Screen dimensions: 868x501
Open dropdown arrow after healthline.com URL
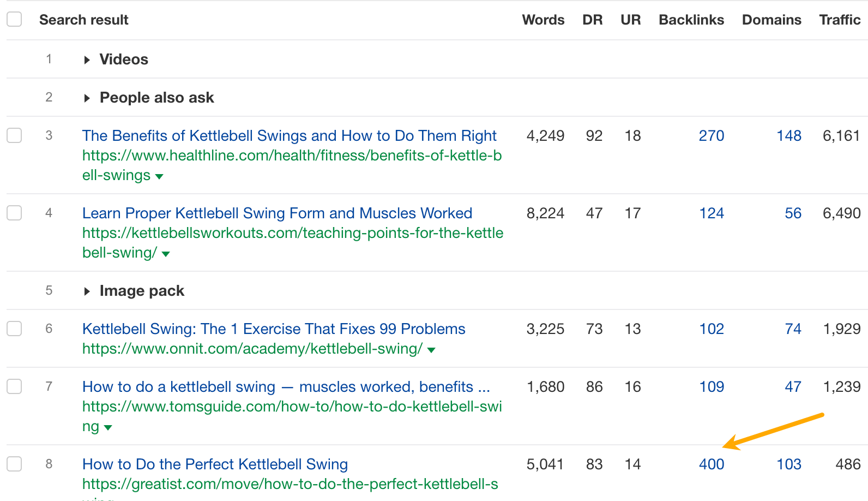pos(159,176)
